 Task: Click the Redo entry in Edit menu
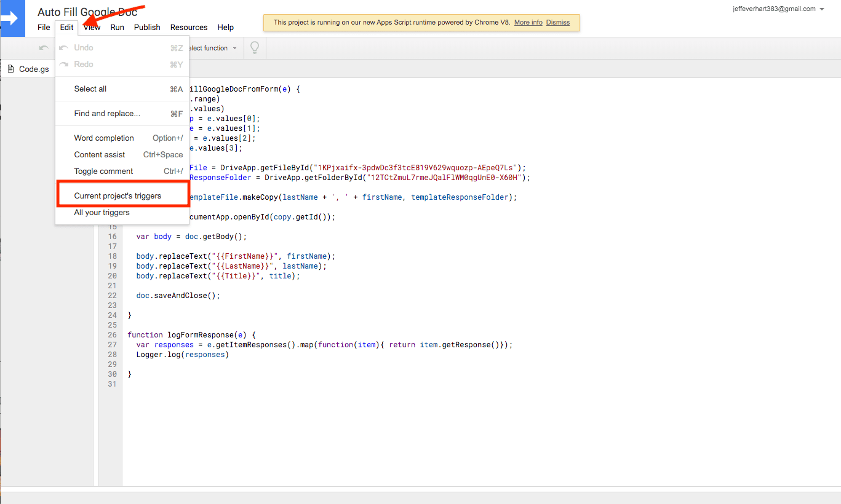[122, 65]
